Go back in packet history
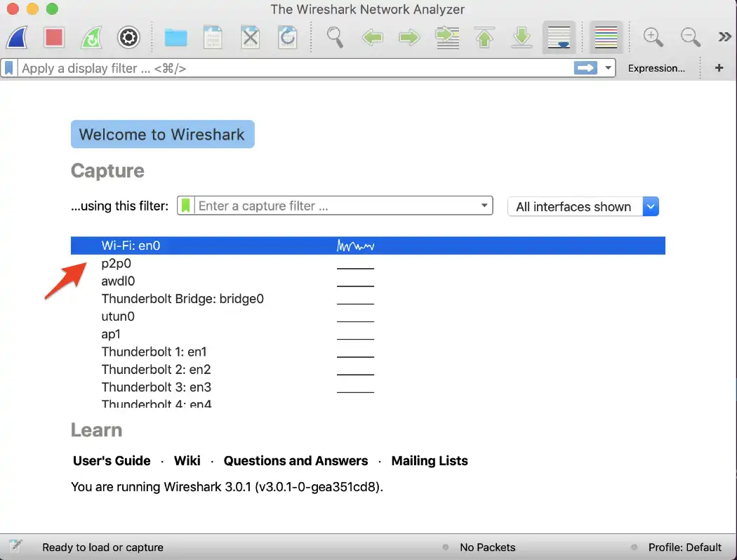 pos(372,38)
